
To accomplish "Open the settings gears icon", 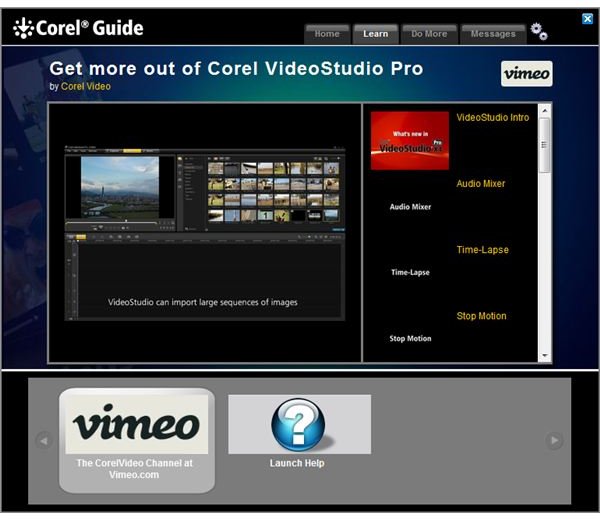I will [x=539, y=31].
